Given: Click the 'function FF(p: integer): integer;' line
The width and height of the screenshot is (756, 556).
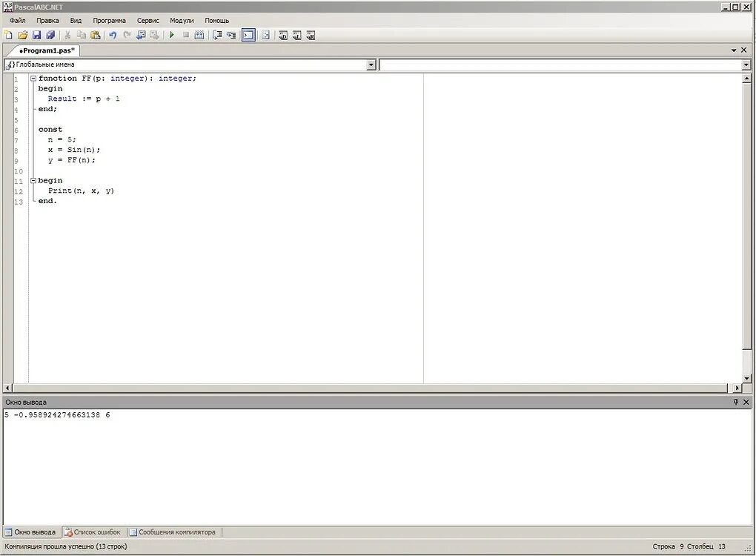Looking at the screenshot, I should coord(117,78).
